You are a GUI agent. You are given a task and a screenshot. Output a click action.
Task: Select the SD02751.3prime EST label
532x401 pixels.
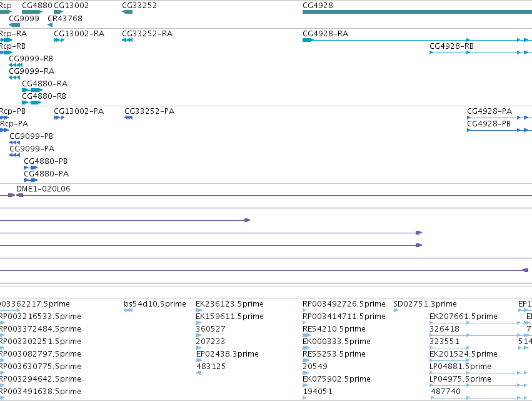pos(425,304)
